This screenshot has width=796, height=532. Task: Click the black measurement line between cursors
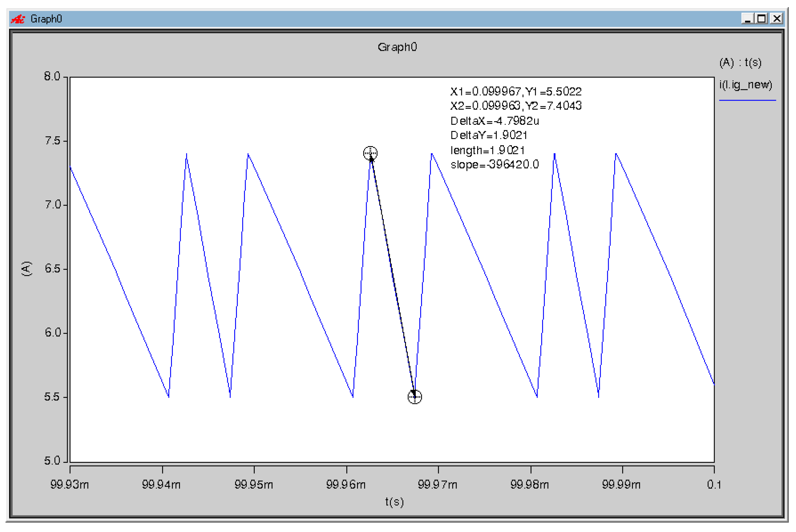(393, 275)
